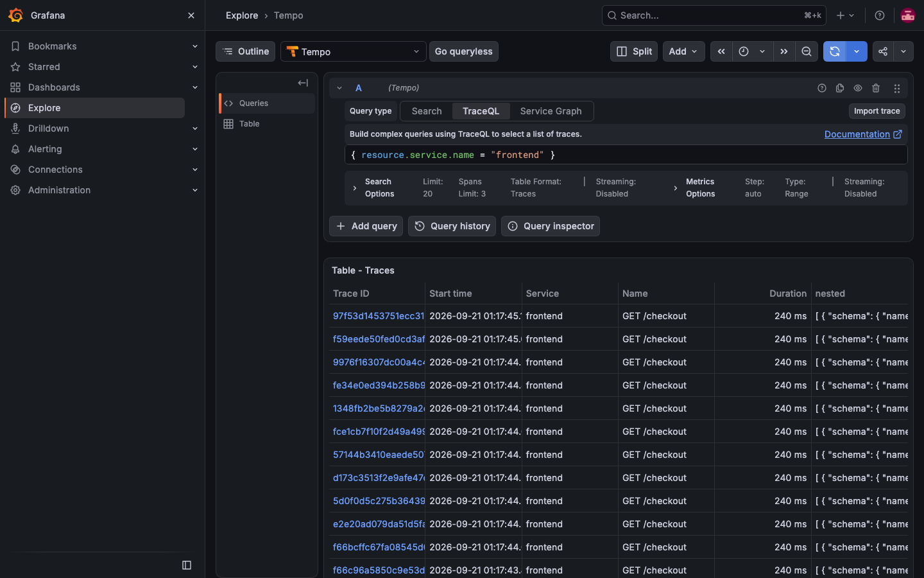The width and height of the screenshot is (924, 578).
Task: Open Dashboards from sidebar
Action: [x=54, y=87]
